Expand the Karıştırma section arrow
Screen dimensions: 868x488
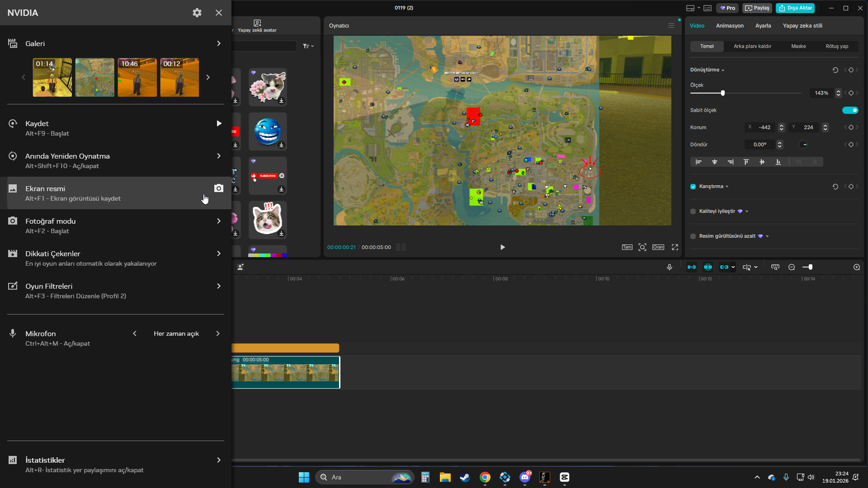click(727, 187)
